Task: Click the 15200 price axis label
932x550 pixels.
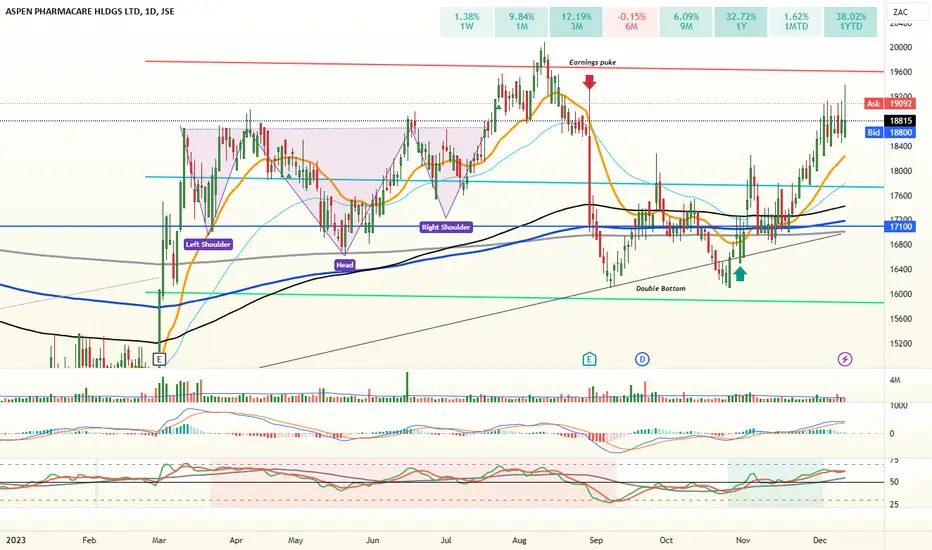Action: 901,344
